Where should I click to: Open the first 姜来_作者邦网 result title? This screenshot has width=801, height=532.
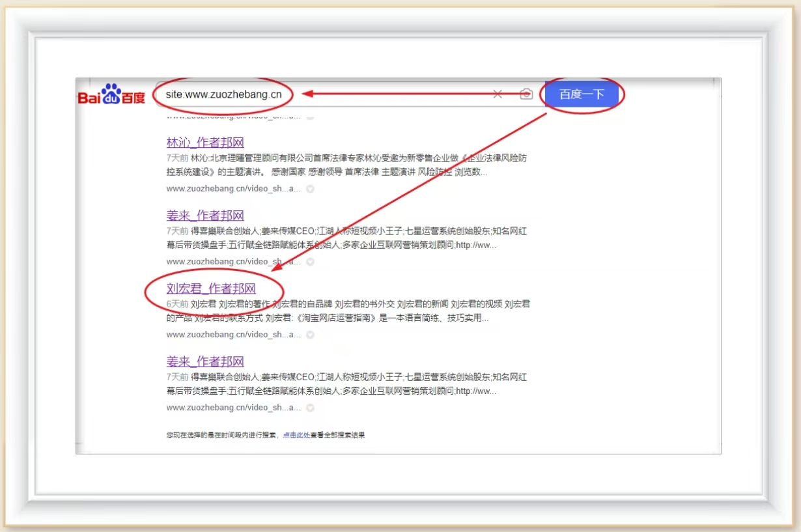pos(205,216)
